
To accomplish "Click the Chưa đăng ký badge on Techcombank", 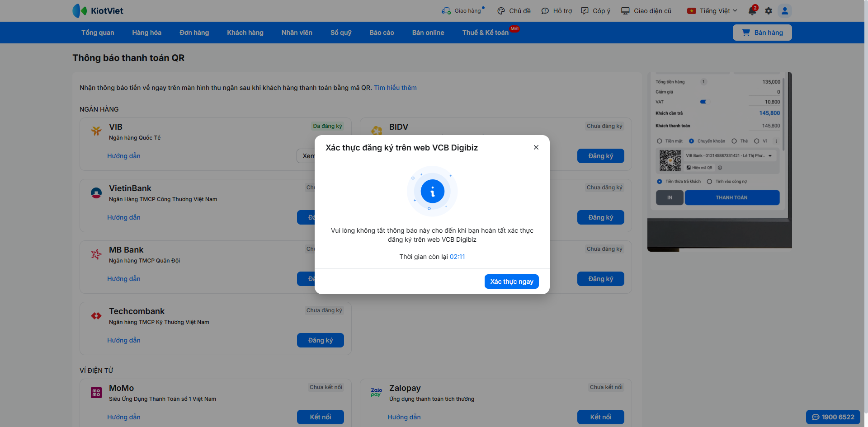I will pyautogui.click(x=324, y=310).
